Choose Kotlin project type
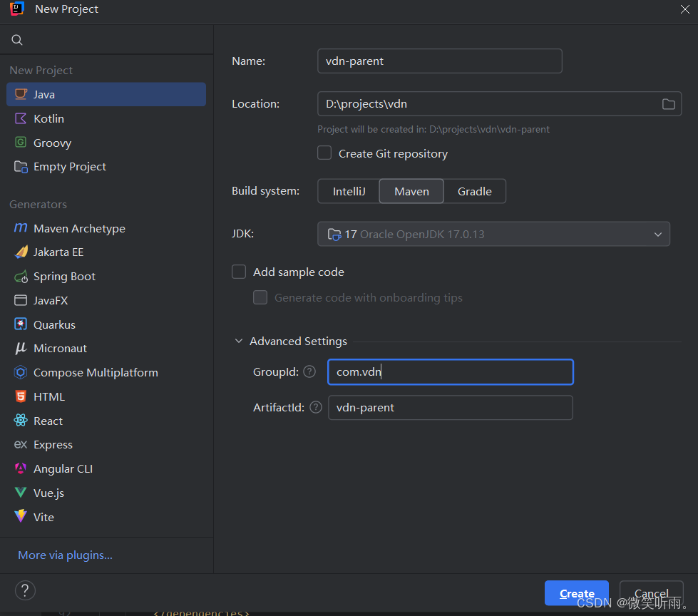The image size is (698, 616). pyautogui.click(x=106, y=118)
